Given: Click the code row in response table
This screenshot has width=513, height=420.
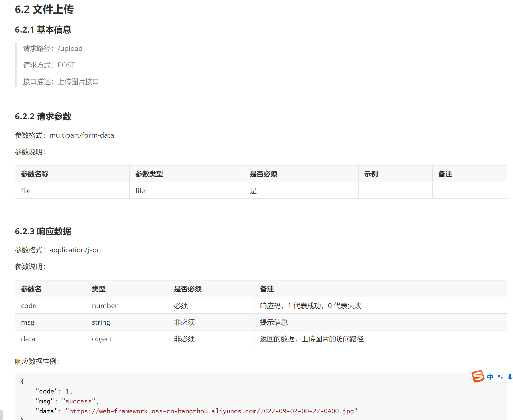Looking at the screenshot, I should point(29,306).
